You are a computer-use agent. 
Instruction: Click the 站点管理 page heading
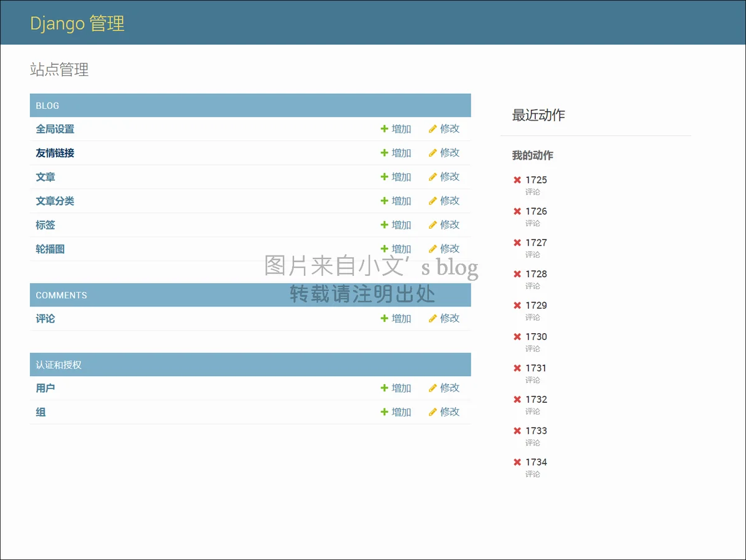click(59, 70)
